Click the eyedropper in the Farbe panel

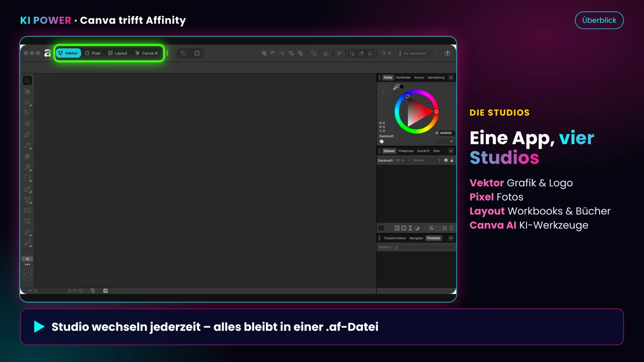(x=396, y=87)
